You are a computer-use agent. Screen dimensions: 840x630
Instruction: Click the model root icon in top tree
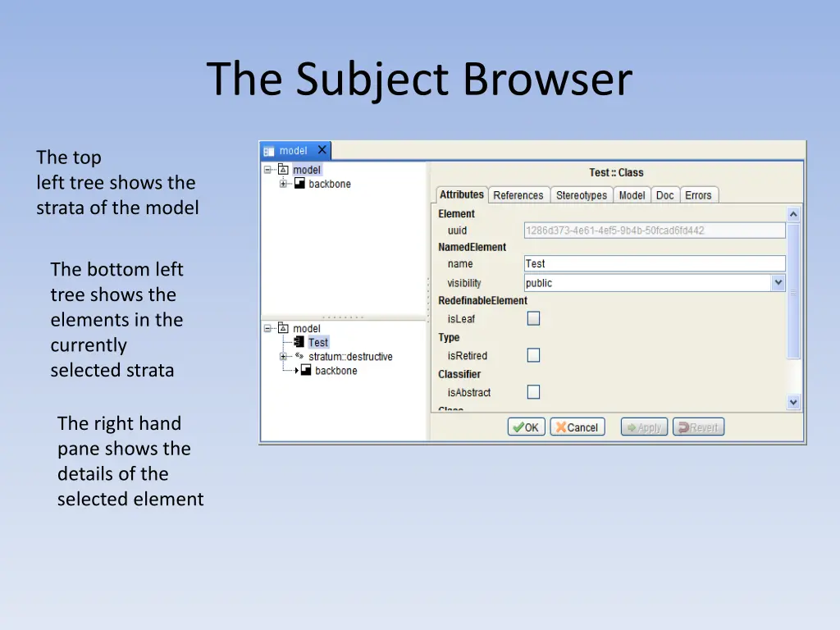283,170
